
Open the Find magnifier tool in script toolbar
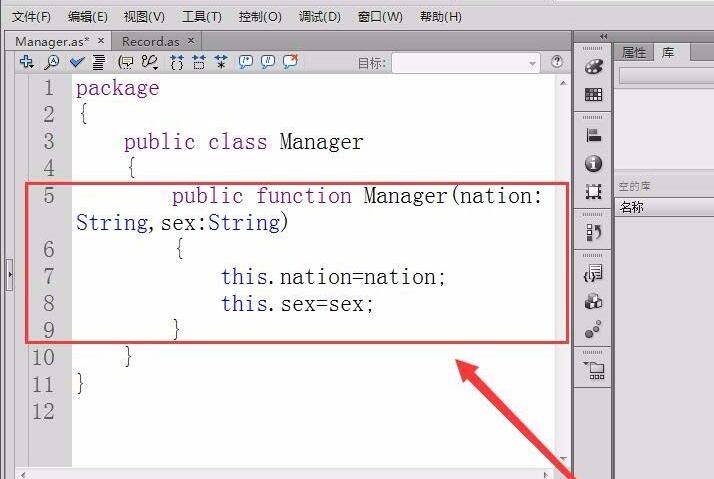click(52, 62)
